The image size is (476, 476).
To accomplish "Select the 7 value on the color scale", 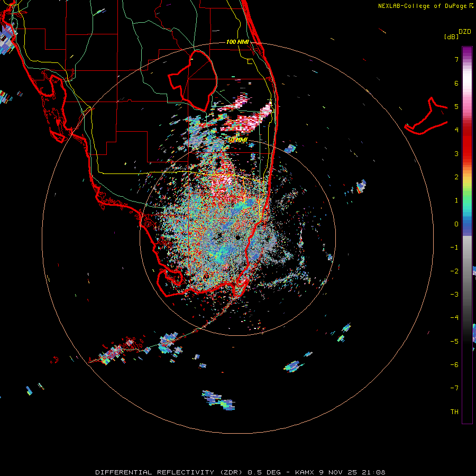I will pos(456,59).
